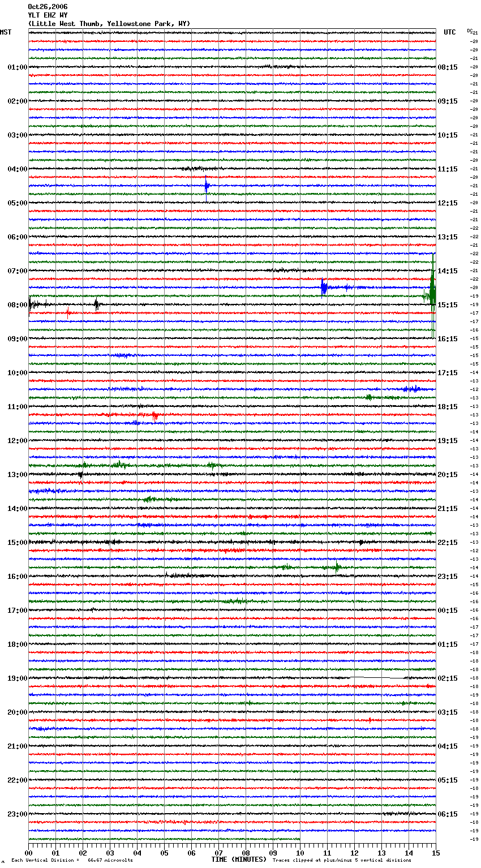Click the Traces clipped footer note
This screenshot has height=868, width=481.
[x=342, y=860]
